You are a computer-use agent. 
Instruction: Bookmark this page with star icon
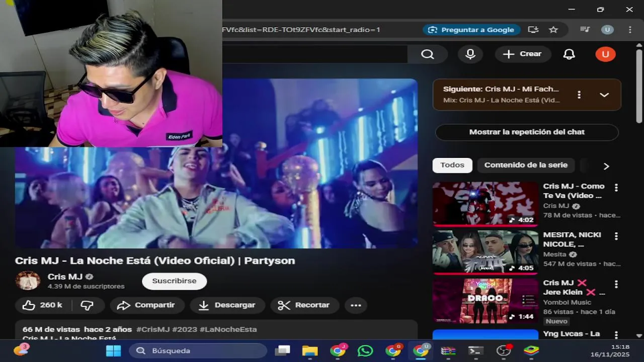553,30
